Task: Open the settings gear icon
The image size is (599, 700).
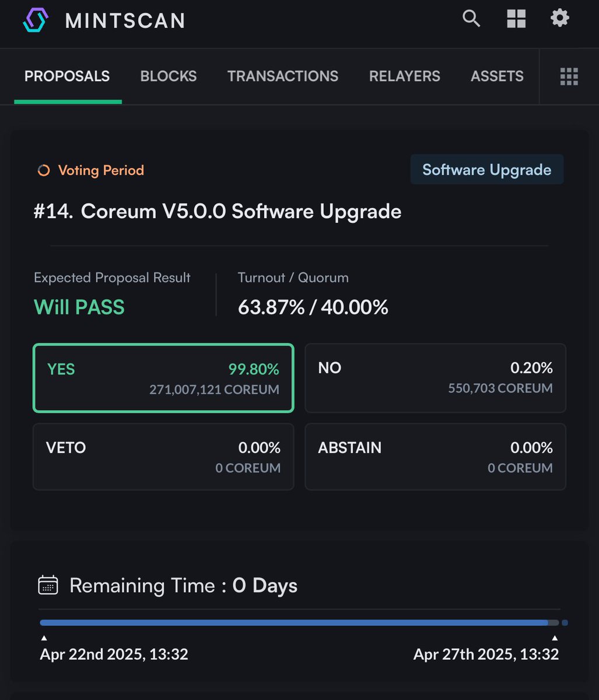Action: tap(560, 18)
